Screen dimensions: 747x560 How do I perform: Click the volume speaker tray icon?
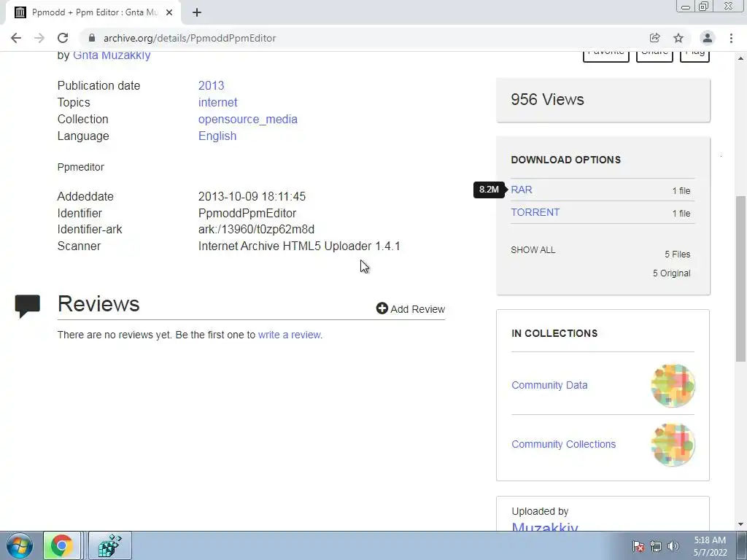coord(673,546)
